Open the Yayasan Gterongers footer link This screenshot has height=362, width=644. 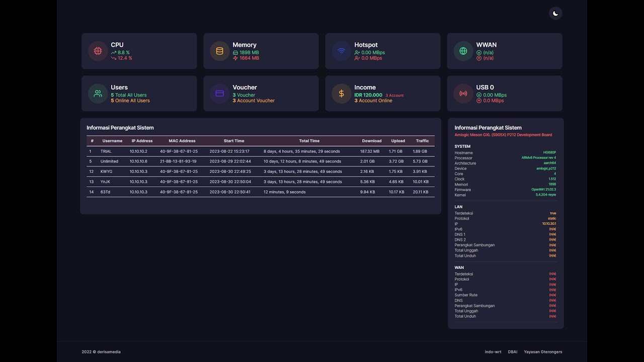coord(543,352)
